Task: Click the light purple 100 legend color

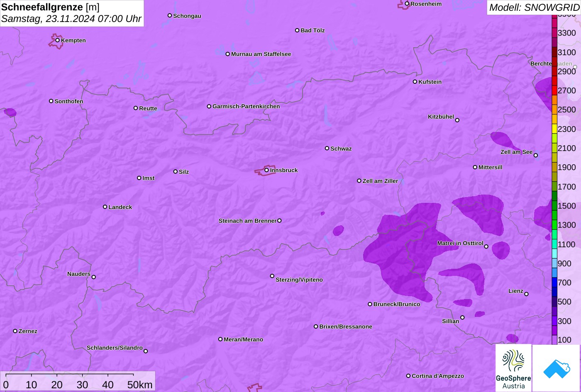Action: [x=554, y=340]
